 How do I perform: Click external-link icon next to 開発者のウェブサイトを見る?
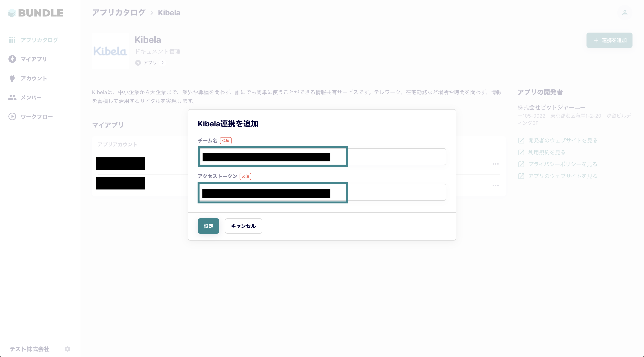521,140
